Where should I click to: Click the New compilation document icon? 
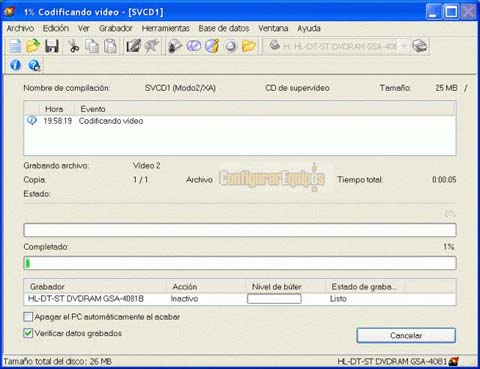[15, 46]
